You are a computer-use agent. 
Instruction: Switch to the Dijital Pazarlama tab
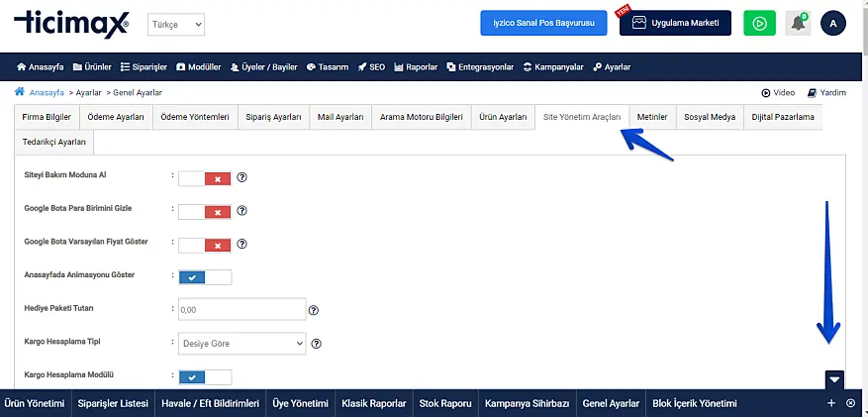[783, 118]
